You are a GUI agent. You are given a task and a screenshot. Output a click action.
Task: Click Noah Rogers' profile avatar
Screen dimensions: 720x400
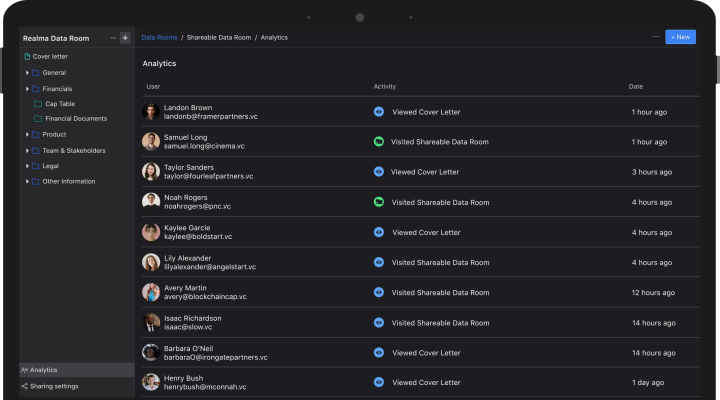pyautogui.click(x=151, y=201)
